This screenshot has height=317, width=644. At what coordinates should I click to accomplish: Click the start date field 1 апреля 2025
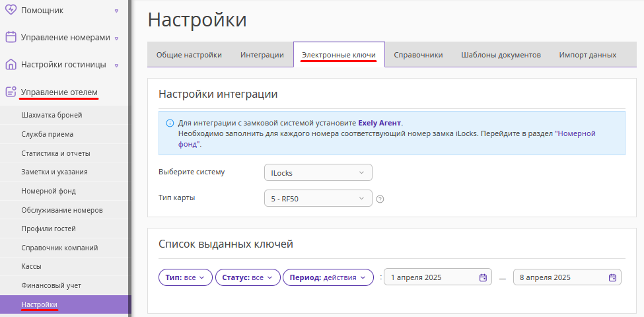438,277
